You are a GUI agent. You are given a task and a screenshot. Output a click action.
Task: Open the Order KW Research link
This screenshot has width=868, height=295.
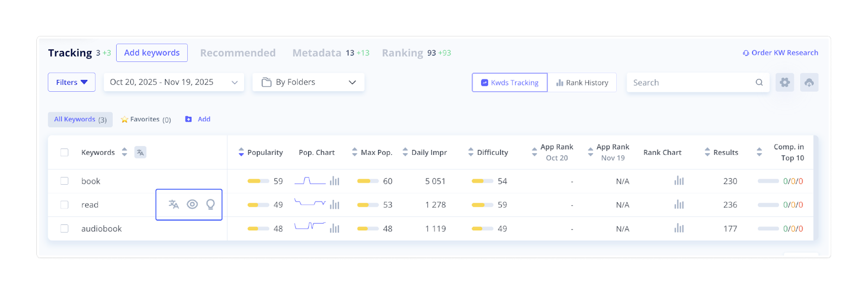click(781, 53)
